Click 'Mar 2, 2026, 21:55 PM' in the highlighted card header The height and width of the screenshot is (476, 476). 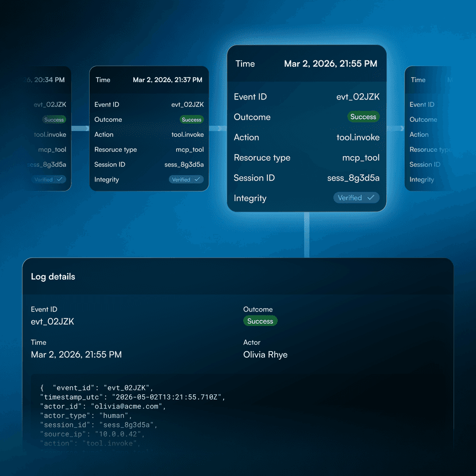click(x=331, y=63)
